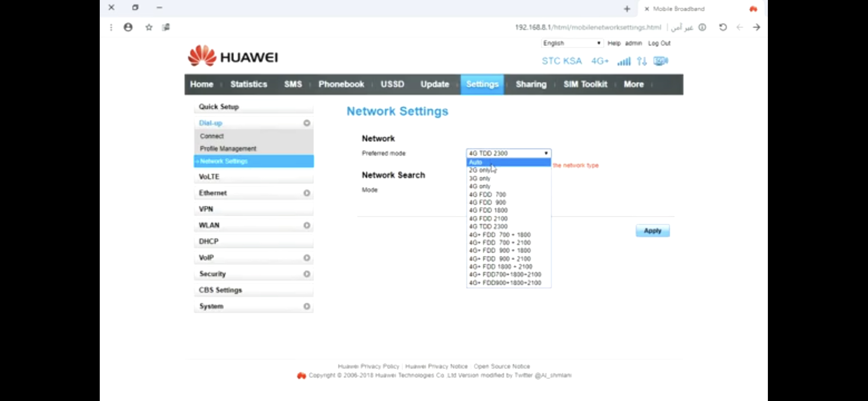Open the SIM Toolkit tab

coord(585,84)
